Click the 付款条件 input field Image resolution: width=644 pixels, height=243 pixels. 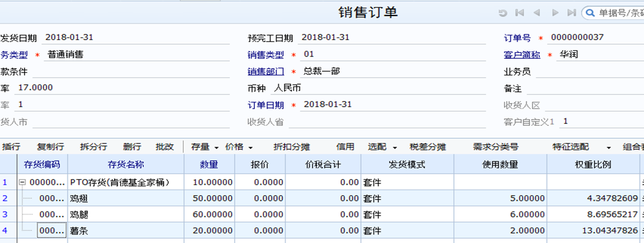[131, 72]
